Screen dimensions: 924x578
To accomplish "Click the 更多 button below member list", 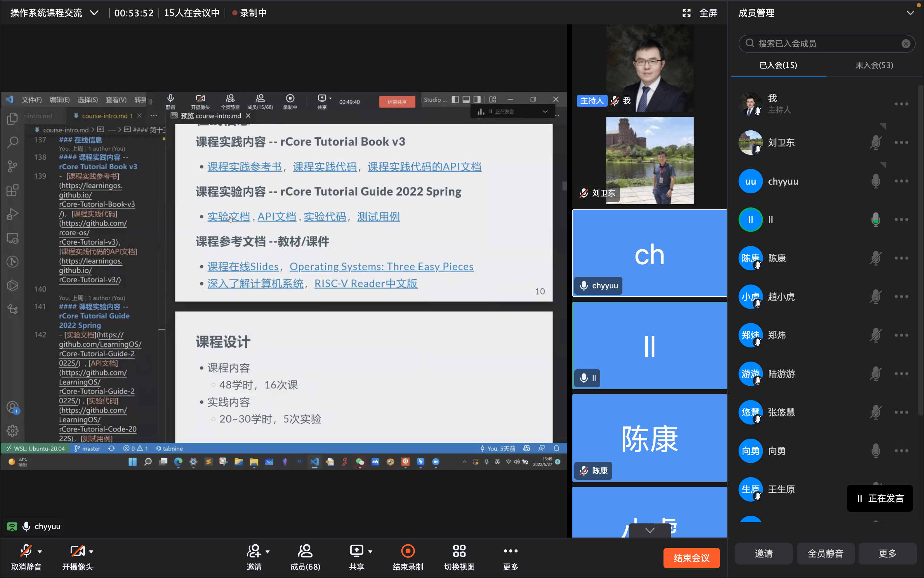I will click(887, 554).
